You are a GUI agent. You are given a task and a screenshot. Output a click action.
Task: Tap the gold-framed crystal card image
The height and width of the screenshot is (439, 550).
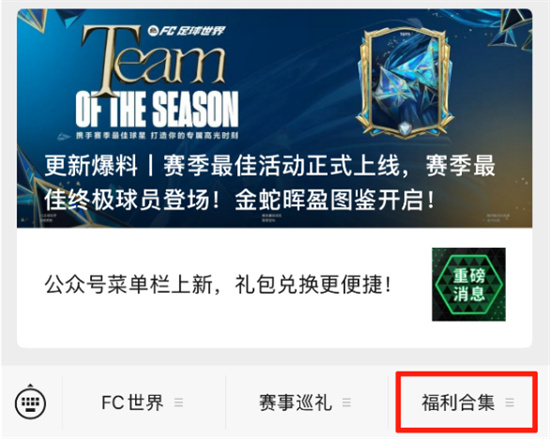pyautogui.click(x=403, y=82)
